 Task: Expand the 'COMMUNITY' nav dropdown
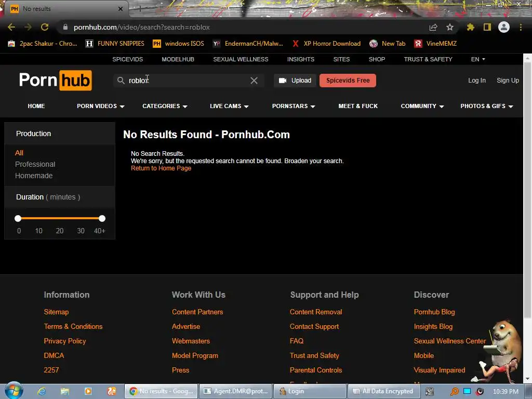[x=422, y=106]
